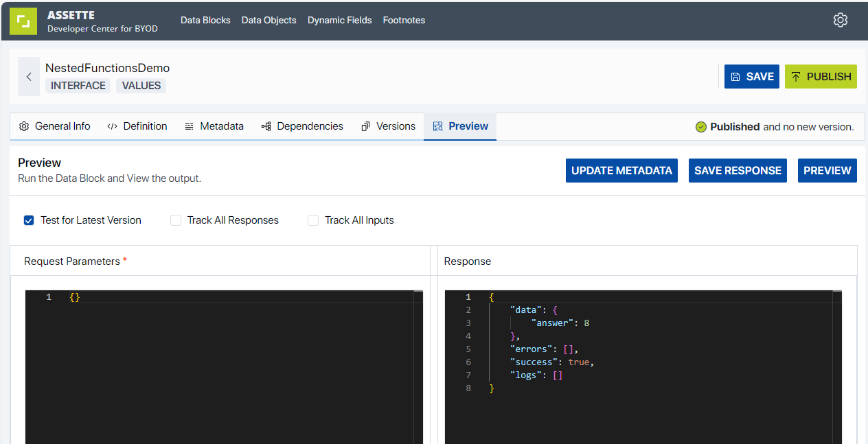This screenshot has height=444, width=868.
Task: Open the settings gear in the top bar
Action: coord(841,20)
